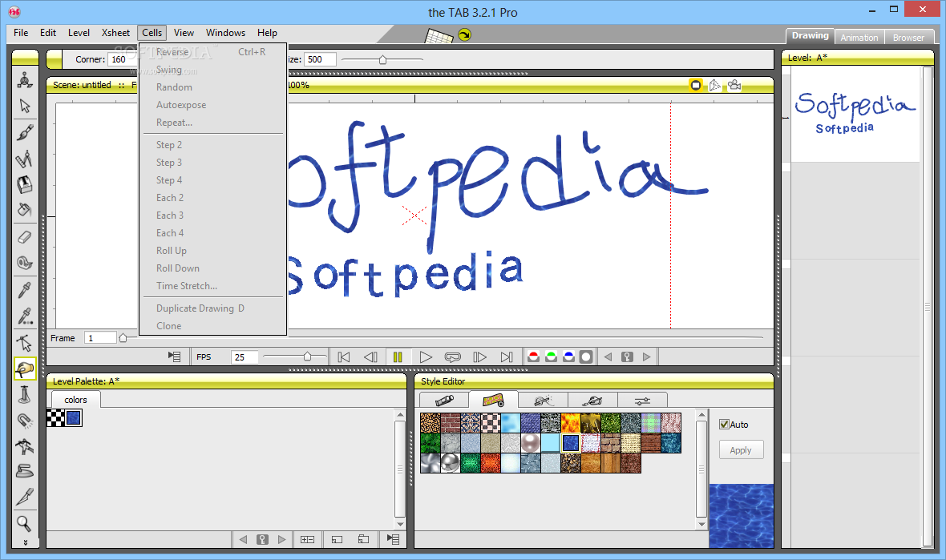Select the transparent checkered palette swatch
This screenshot has height=560, width=946.
pyautogui.click(x=56, y=417)
